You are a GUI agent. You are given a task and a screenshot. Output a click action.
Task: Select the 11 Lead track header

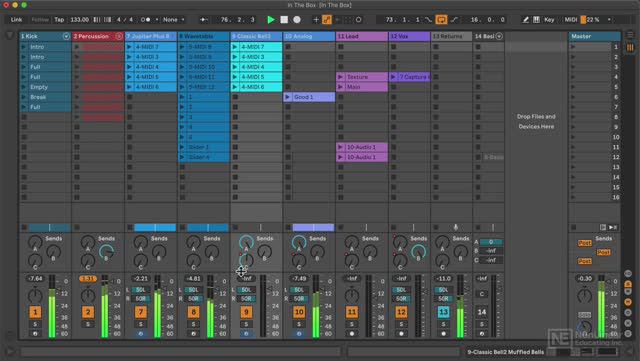tap(362, 36)
